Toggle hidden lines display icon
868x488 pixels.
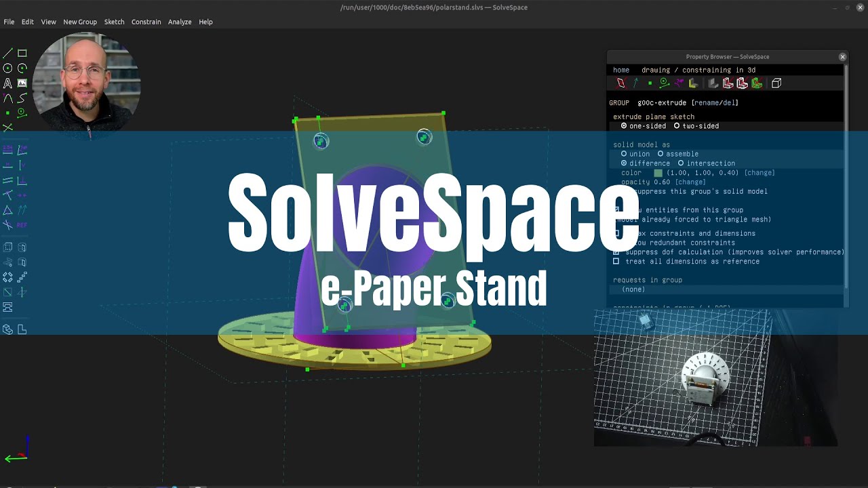coord(776,83)
